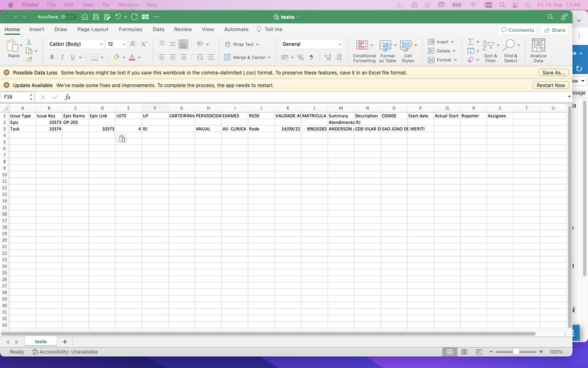Apply red font color icon
The height and width of the screenshot is (368, 588).
click(132, 57)
